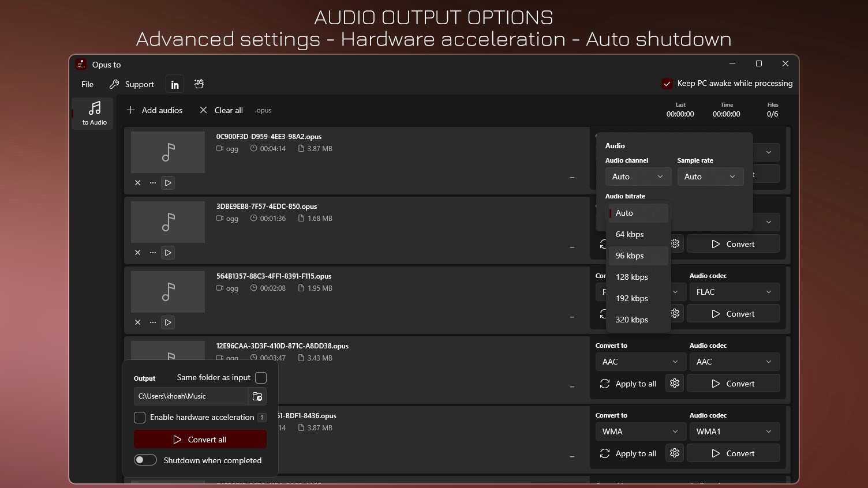Remove 3DBE9EB8-7F57-4EDC-850.opus from the list
The width and height of the screenshot is (868, 488).
tap(138, 253)
